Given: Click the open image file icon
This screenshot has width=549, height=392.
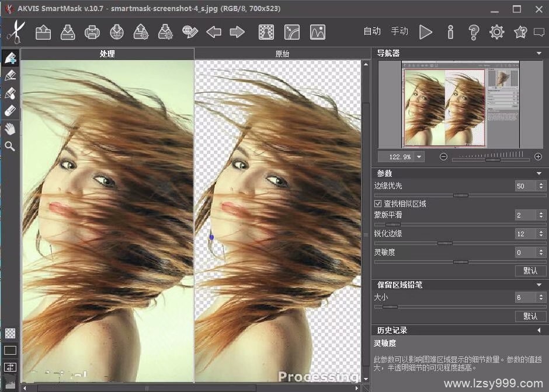Looking at the screenshot, I should point(43,32).
